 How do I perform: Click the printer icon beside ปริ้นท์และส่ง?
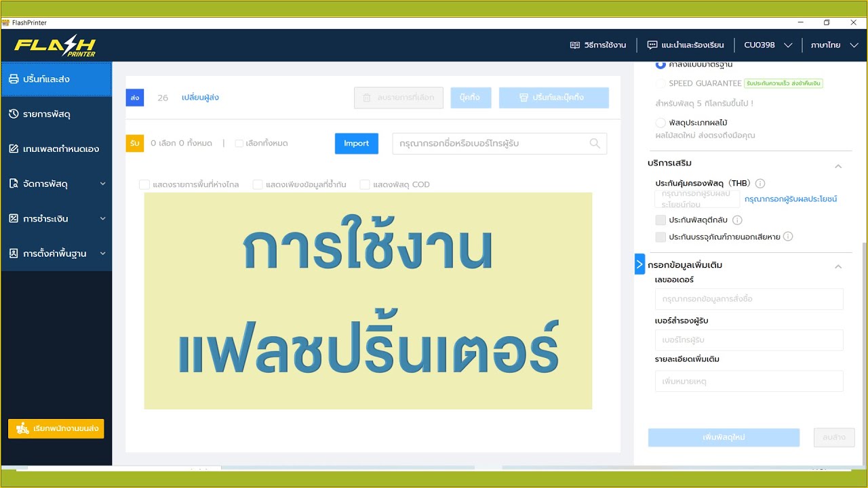coord(14,79)
